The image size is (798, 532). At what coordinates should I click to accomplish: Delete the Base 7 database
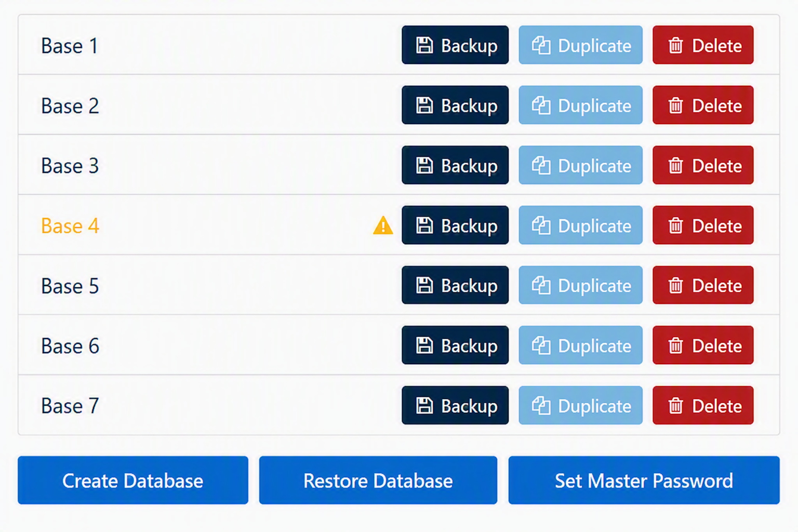703,405
